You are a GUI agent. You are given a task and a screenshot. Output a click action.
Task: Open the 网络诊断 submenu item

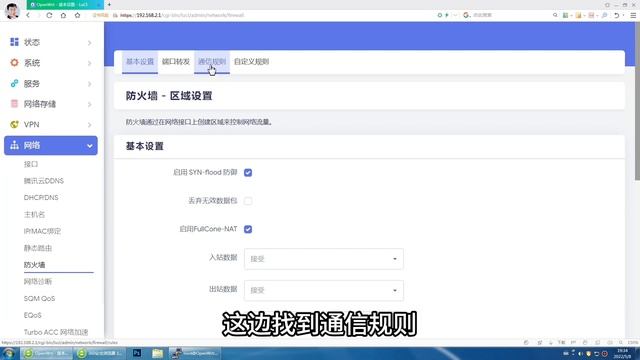tap(38, 282)
